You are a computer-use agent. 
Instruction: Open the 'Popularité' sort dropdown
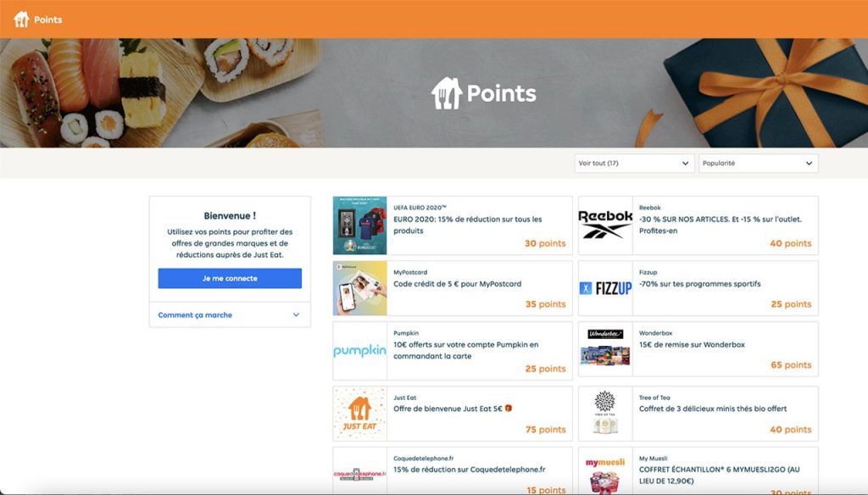(x=758, y=164)
